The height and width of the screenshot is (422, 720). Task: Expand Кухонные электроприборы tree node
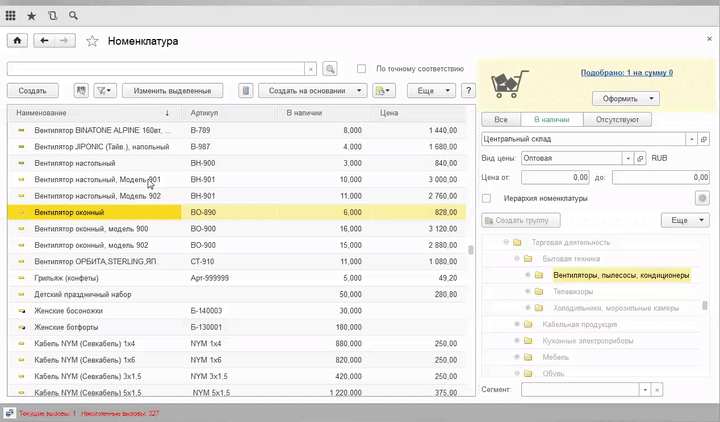click(517, 341)
